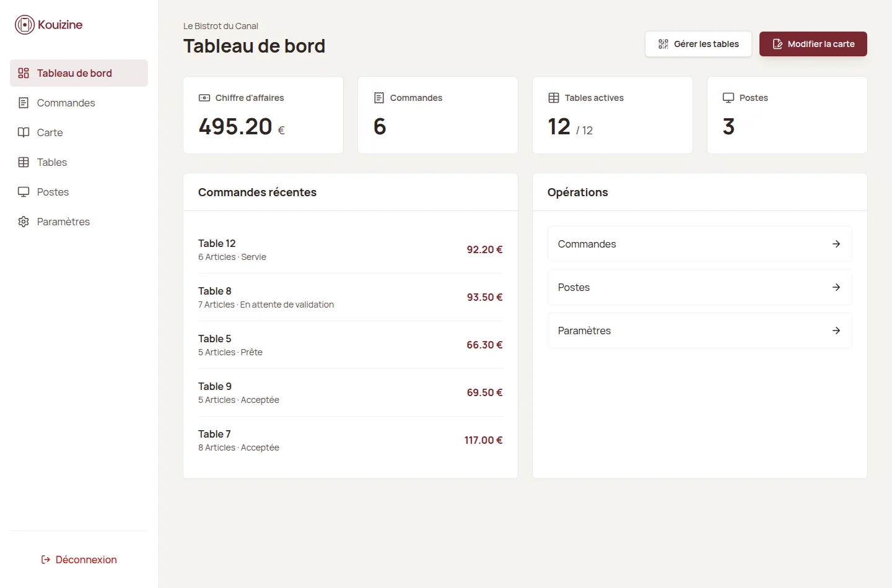Screen dimensions: 892x588
Task: Click the '8 Articles · Acceptée' status line
Action: [x=238, y=447]
